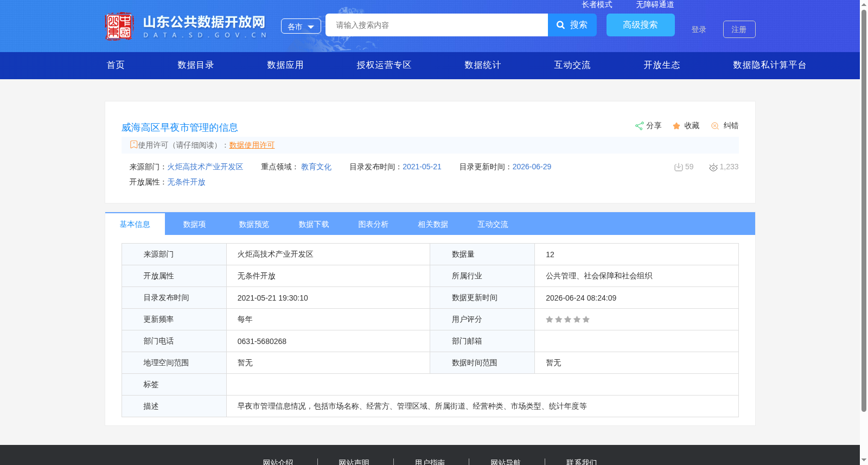Click dataset title 威海高区早夜市管理的信息

(180, 128)
